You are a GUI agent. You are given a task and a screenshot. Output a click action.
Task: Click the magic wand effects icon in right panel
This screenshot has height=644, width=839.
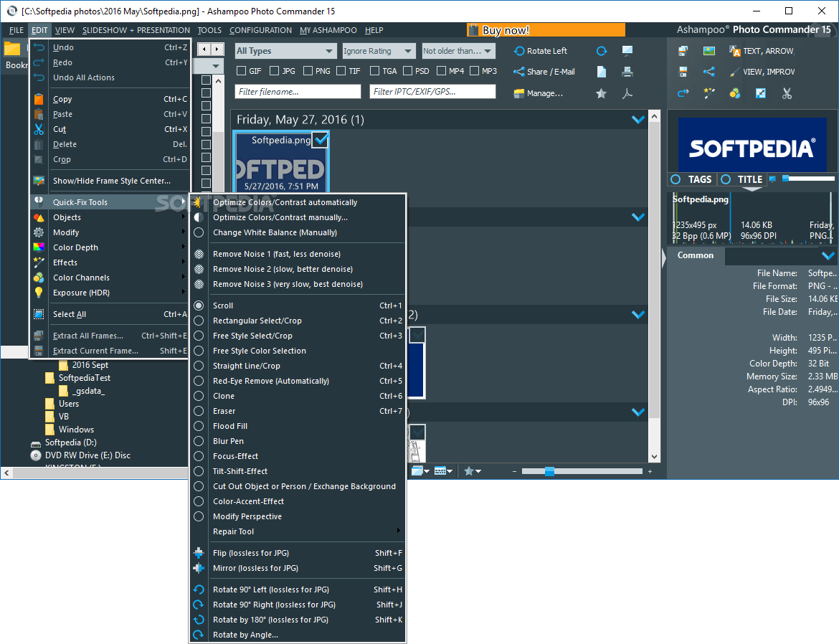coord(709,94)
